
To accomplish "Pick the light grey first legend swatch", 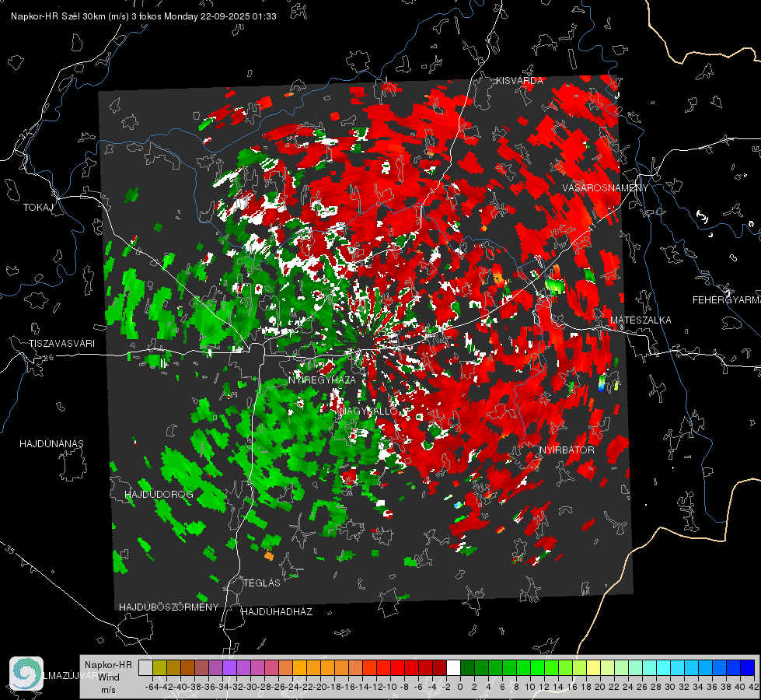I will pyautogui.click(x=145, y=667).
